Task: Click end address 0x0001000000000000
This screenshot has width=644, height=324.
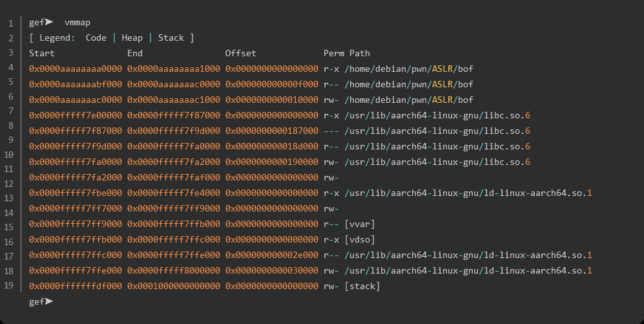Action: (174, 286)
